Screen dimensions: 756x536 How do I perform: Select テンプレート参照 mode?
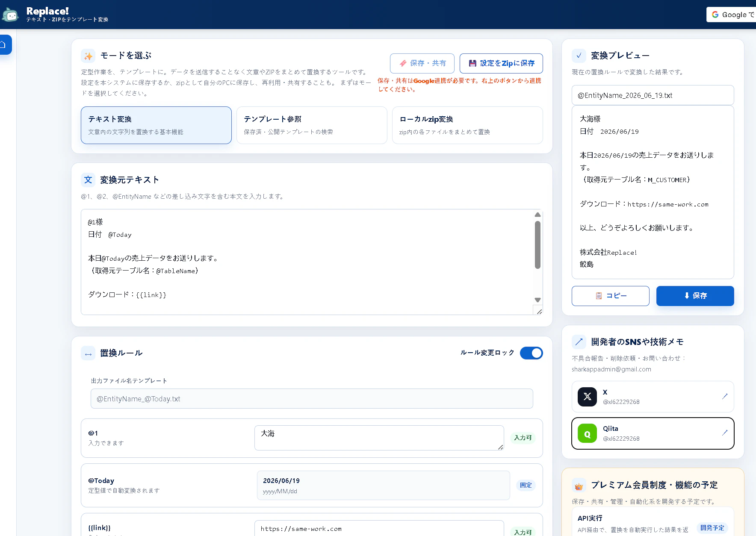point(312,125)
